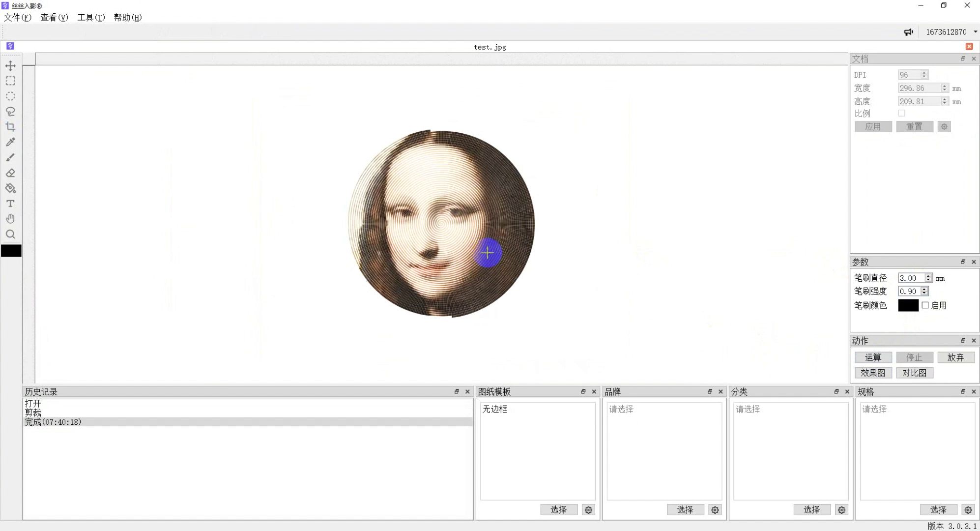The height and width of the screenshot is (531, 980).
Task: Activate the Crop tool
Action: 10,127
